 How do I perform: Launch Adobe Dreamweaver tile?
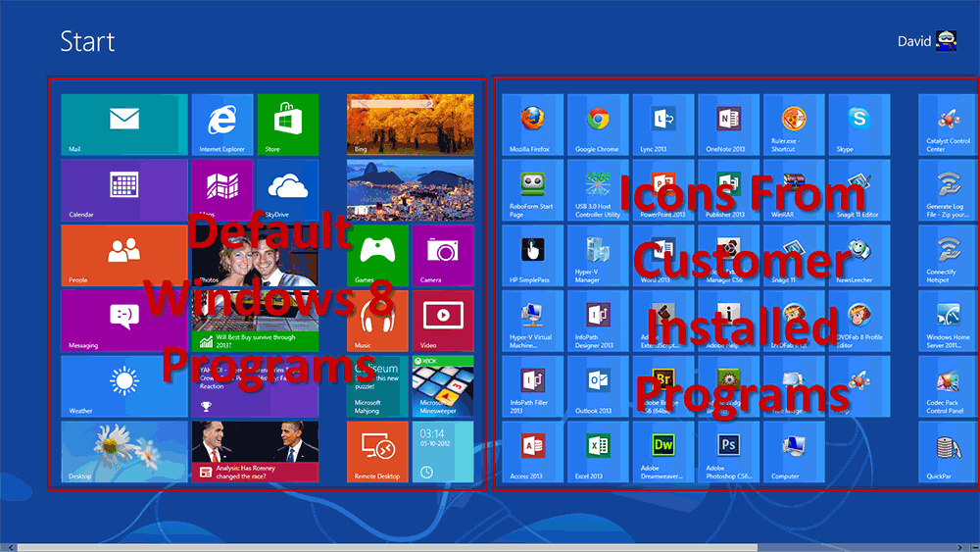663,451
